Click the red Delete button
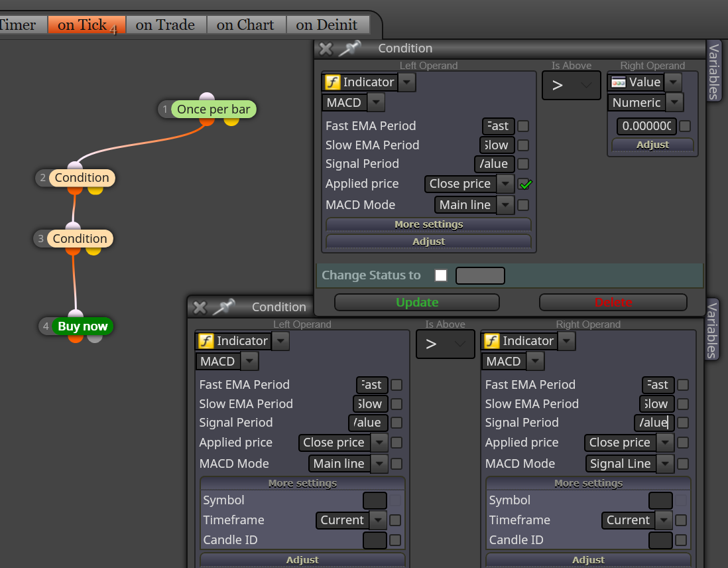Viewport: 728px width, 568px height. [x=613, y=302]
